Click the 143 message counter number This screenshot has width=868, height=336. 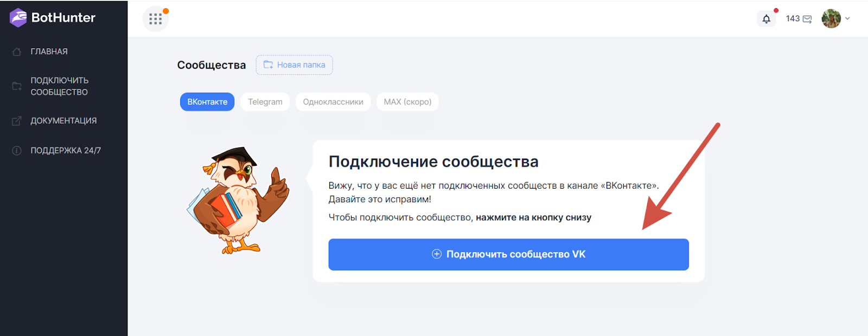[793, 19]
